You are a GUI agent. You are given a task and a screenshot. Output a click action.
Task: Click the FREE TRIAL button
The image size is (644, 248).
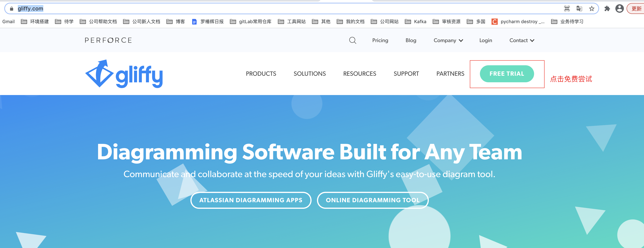pyautogui.click(x=506, y=74)
